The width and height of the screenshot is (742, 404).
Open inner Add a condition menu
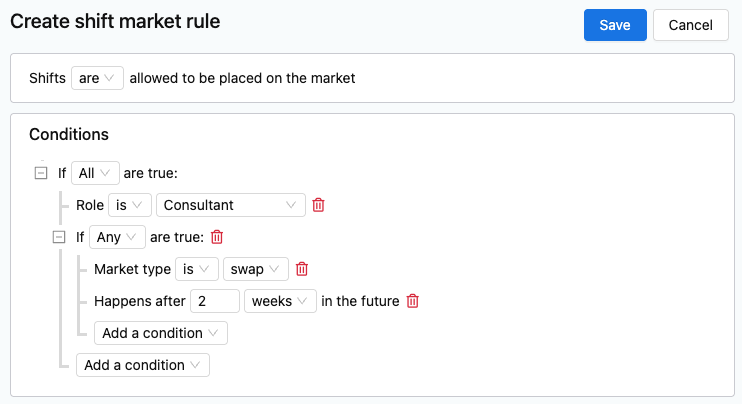point(161,333)
